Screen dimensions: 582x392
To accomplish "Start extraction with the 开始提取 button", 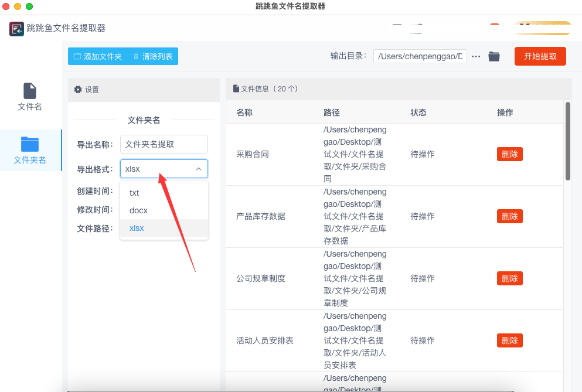I will tap(540, 56).
